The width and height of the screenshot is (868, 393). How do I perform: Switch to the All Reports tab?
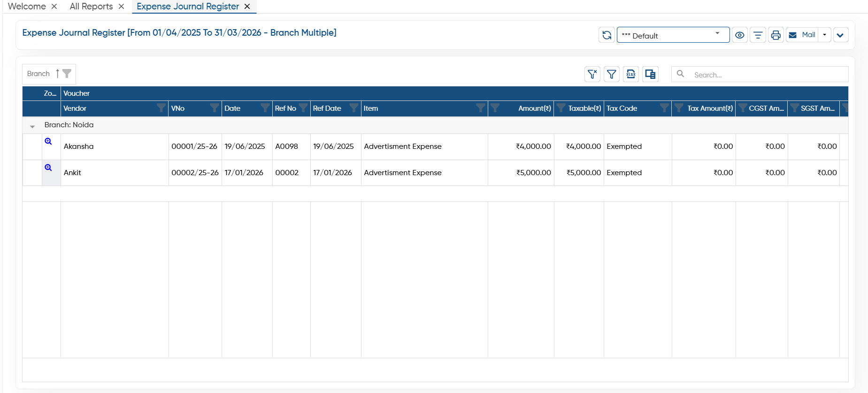[91, 7]
